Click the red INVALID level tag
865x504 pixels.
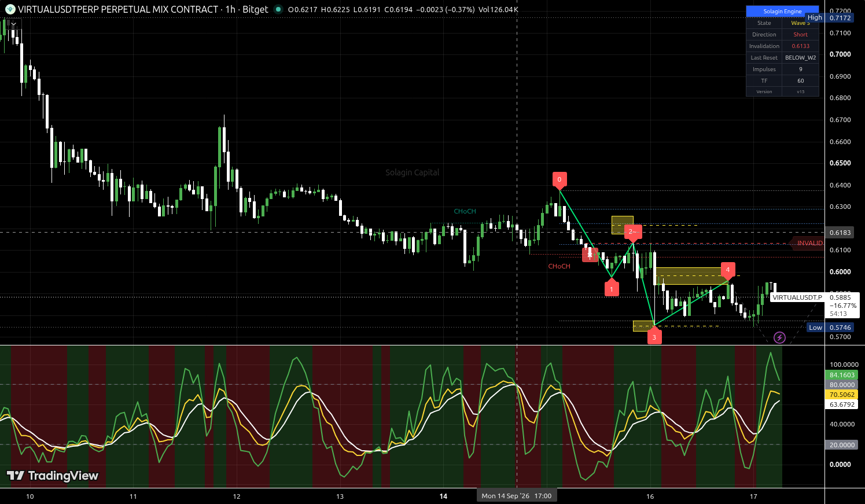click(x=808, y=243)
